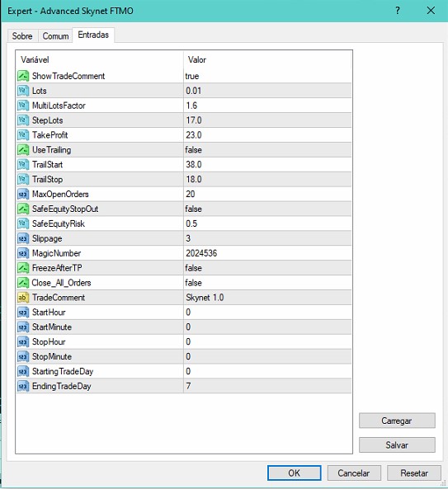Select the MultiLotsFactor value 1.6 field
The image size is (448, 489).
[x=267, y=106]
